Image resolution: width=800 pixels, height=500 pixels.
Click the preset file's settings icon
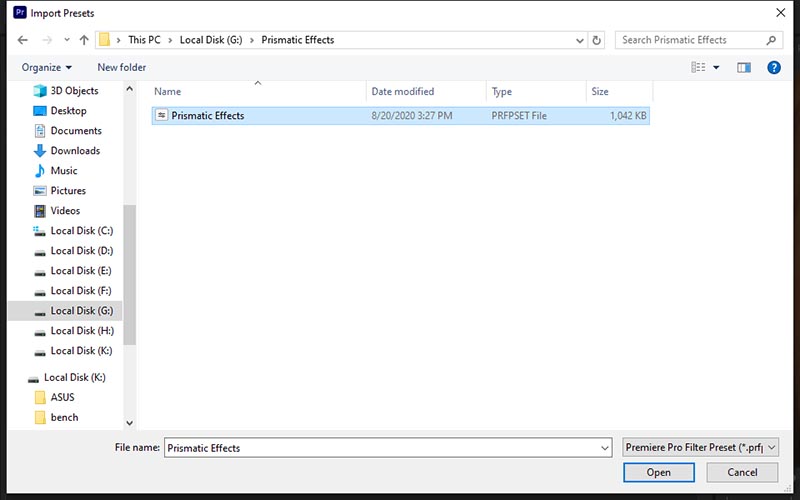pos(161,115)
